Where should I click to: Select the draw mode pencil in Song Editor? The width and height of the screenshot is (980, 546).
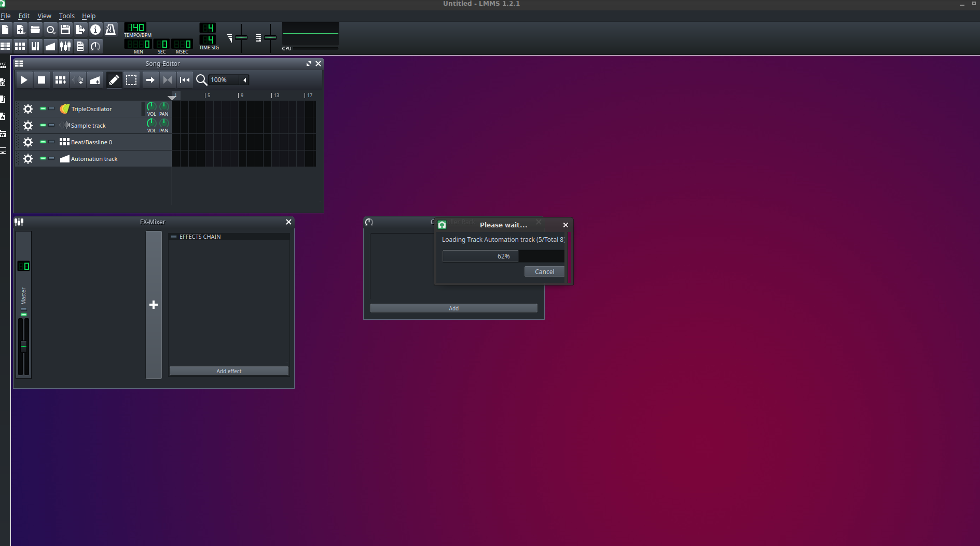114,79
